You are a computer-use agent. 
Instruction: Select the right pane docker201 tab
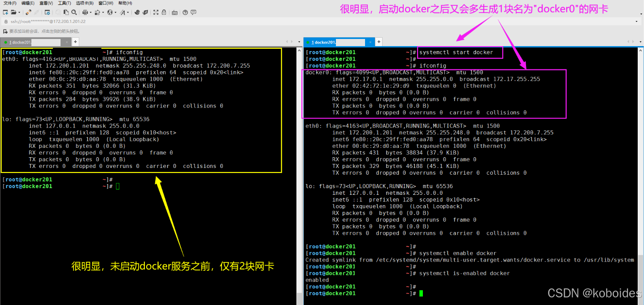339,42
